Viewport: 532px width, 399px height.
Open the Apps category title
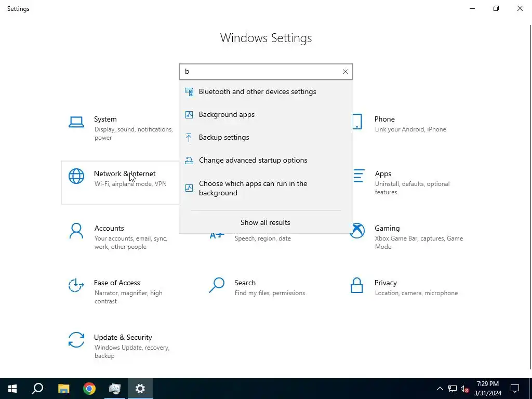tap(383, 174)
